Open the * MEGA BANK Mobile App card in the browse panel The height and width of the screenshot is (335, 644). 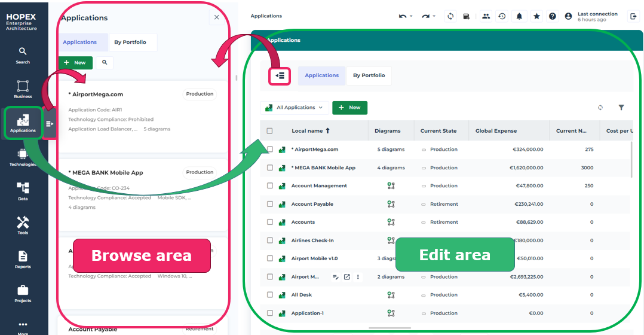(x=143, y=194)
